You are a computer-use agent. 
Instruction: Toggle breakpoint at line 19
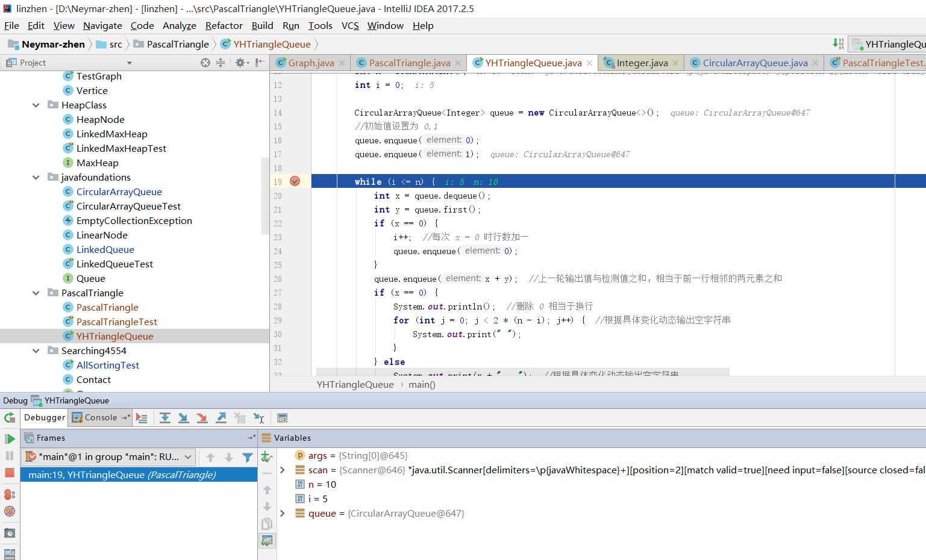click(x=295, y=181)
